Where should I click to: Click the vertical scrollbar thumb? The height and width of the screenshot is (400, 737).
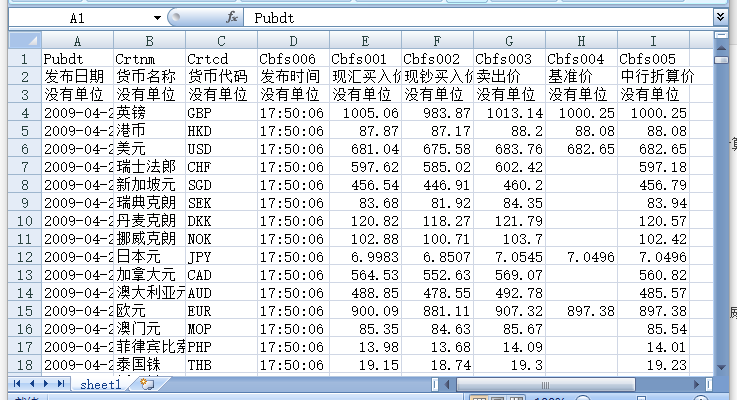coord(721,60)
